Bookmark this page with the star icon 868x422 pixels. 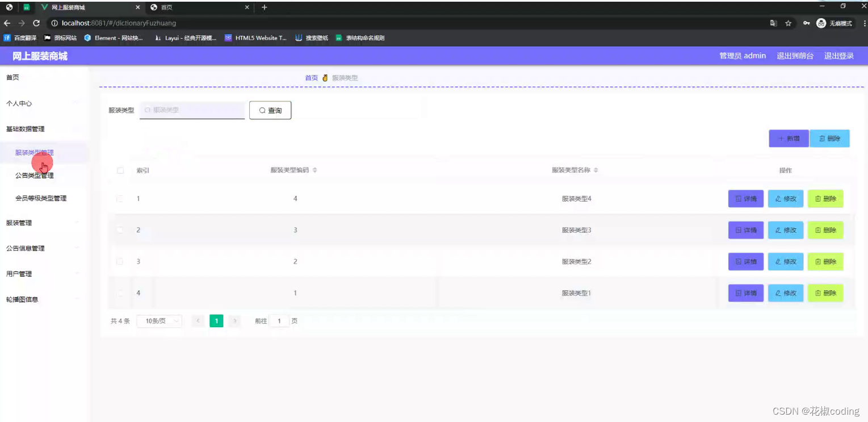coord(789,23)
